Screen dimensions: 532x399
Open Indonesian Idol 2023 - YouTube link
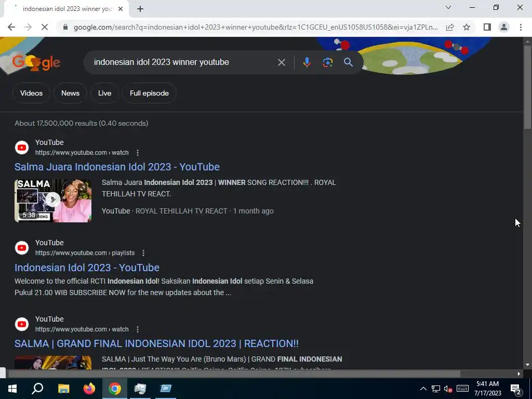[87, 268]
